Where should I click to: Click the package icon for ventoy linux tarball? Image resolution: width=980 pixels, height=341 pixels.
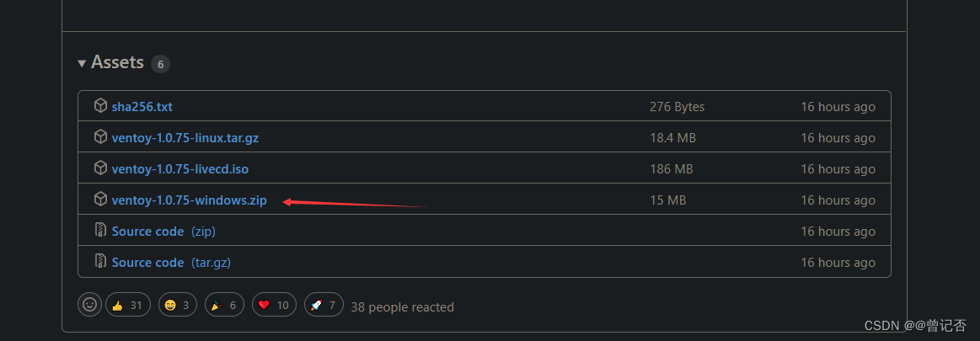(x=100, y=137)
